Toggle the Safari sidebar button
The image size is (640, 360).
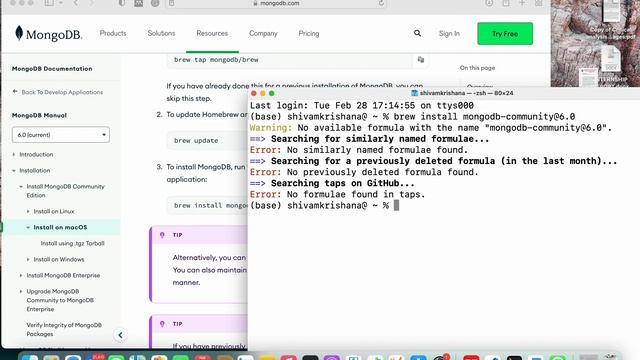pyautogui.click(x=49, y=3)
